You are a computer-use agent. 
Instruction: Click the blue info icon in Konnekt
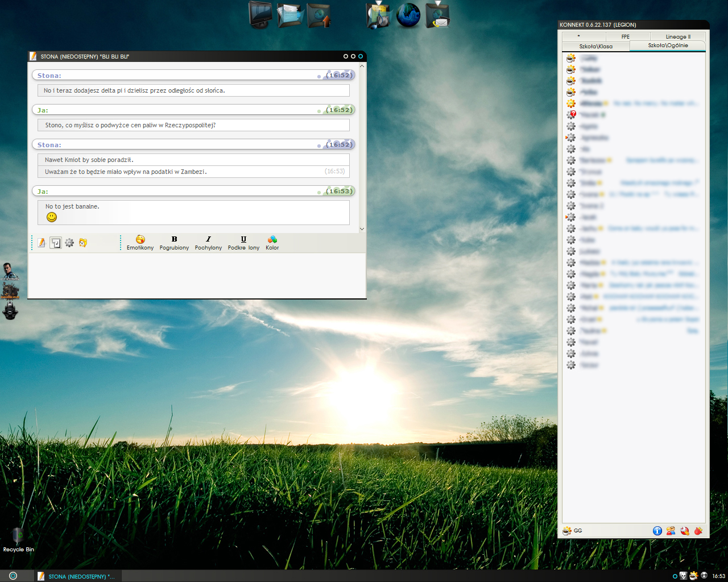[x=657, y=531]
